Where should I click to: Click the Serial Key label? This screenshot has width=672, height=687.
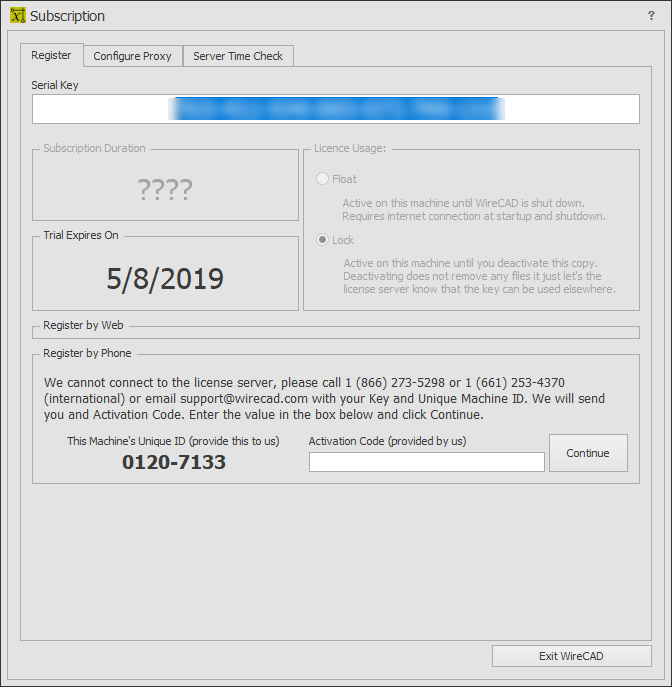click(x=55, y=85)
